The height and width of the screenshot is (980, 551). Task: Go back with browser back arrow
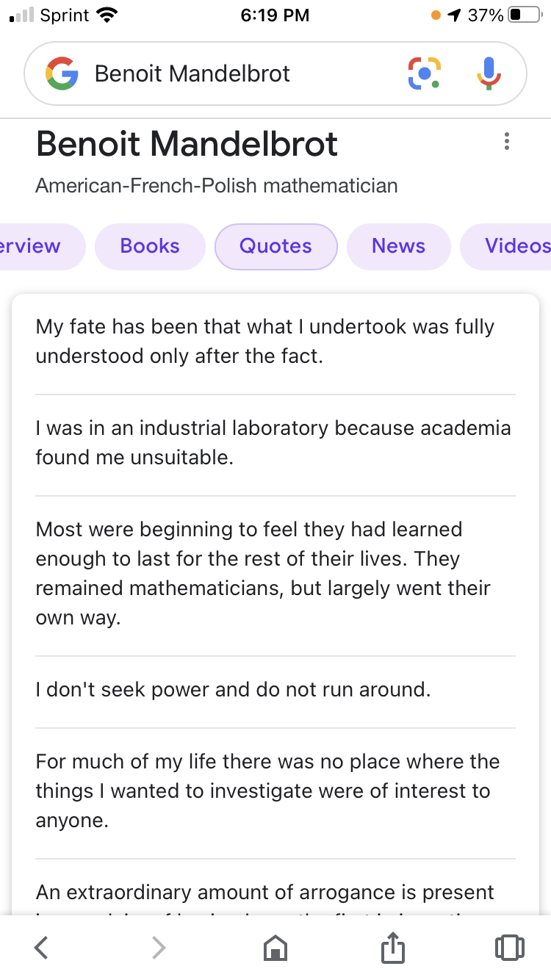click(x=42, y=948)
